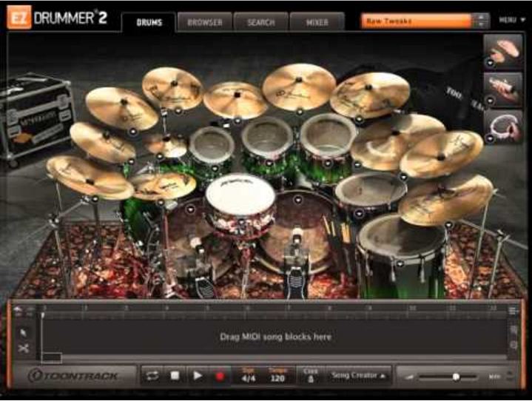Click the EZ logo icon
This screenshot has width=532, height=401.
point(19,17)
